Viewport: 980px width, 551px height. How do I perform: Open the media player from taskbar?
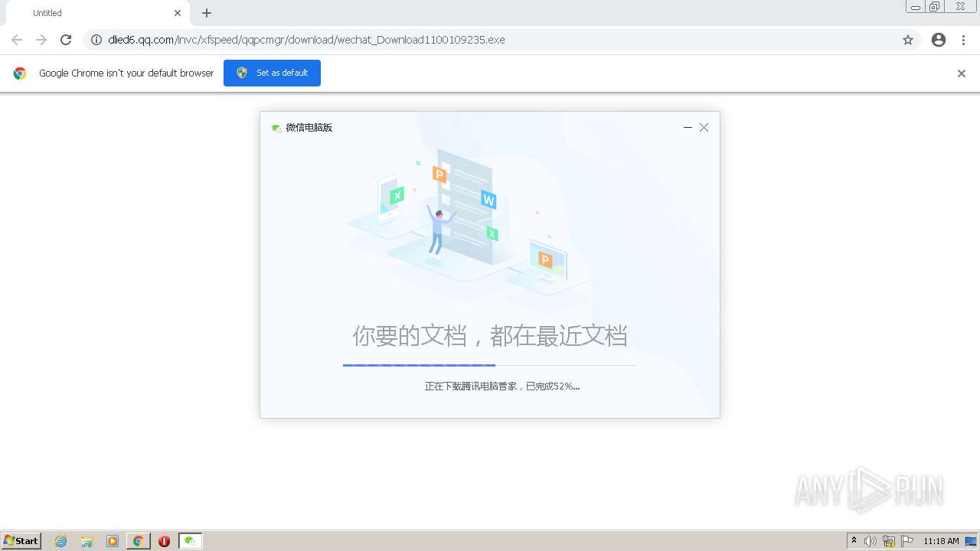[113, 541]
